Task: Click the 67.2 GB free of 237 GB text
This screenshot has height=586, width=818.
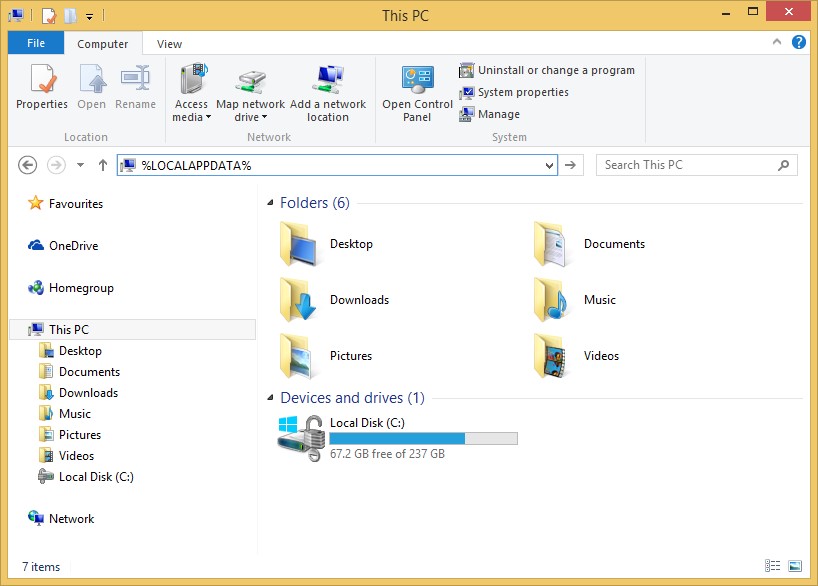Action: click(387, 454)
